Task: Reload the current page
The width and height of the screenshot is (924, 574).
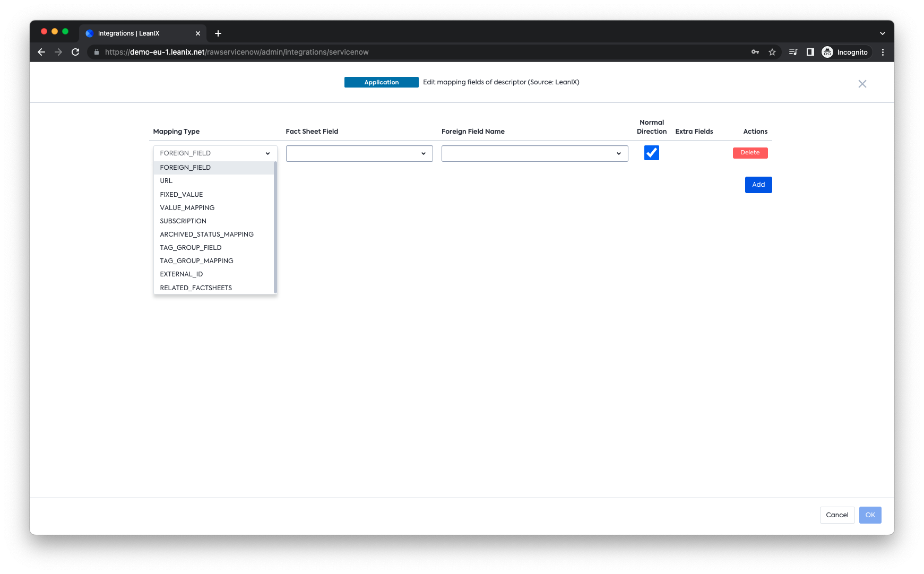Action: tap(75, 52)
